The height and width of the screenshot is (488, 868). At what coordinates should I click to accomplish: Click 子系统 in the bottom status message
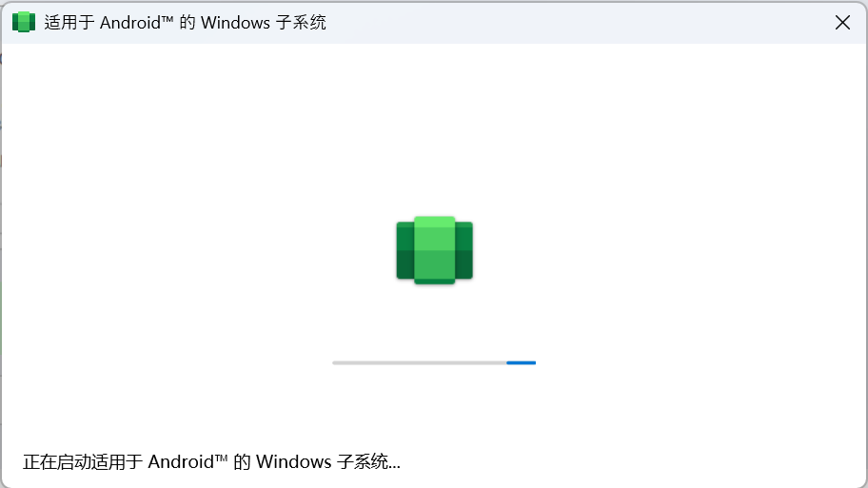pyautogui.click(x=362, y=461)
